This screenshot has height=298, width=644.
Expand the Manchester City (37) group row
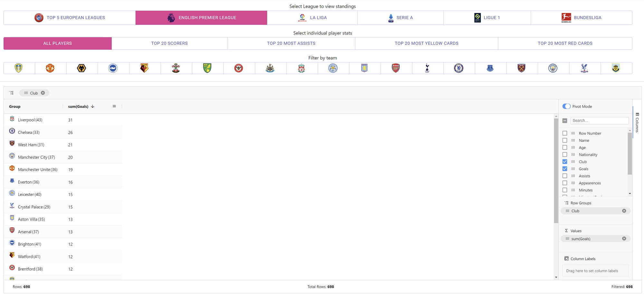[63, 157]
